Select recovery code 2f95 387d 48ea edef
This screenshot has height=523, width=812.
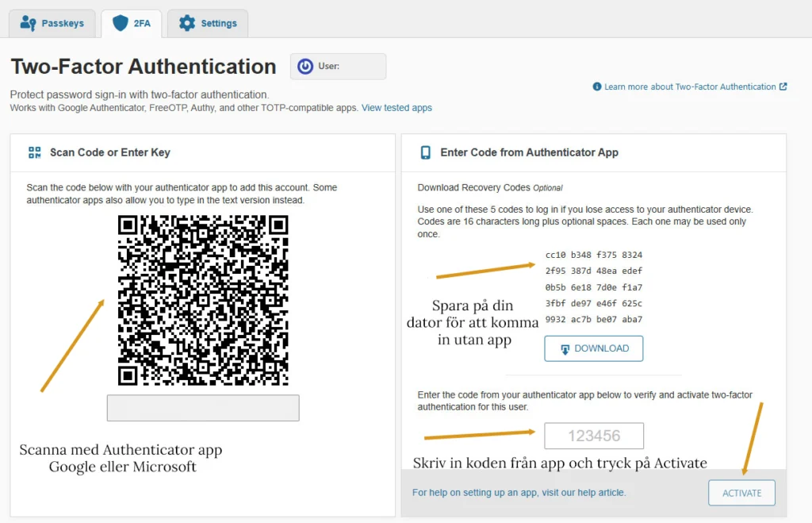click(x=593, y=271)
